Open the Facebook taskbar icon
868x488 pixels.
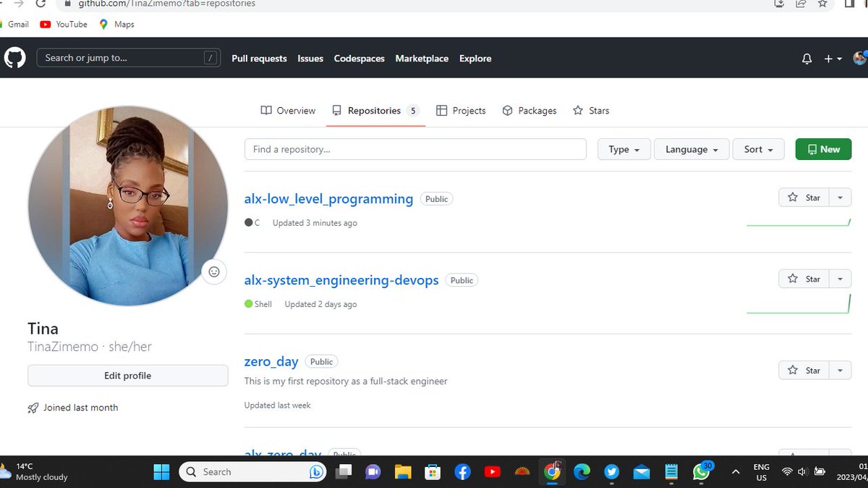click(463, 472)
